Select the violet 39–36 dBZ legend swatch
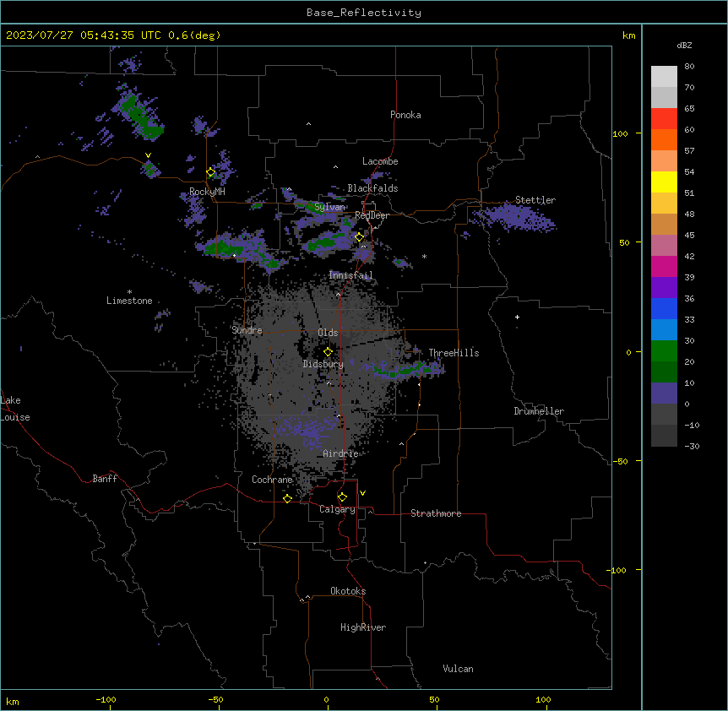This screenshot has width=728, height=711. click(x=664, y=288)
